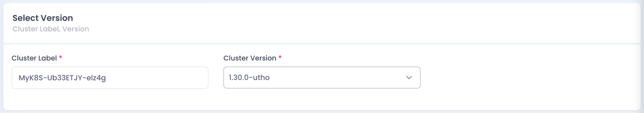Click the MyK8S-Ub33ETJY-elz4g text
Viewport: 644px width, 113px height.
62,78
